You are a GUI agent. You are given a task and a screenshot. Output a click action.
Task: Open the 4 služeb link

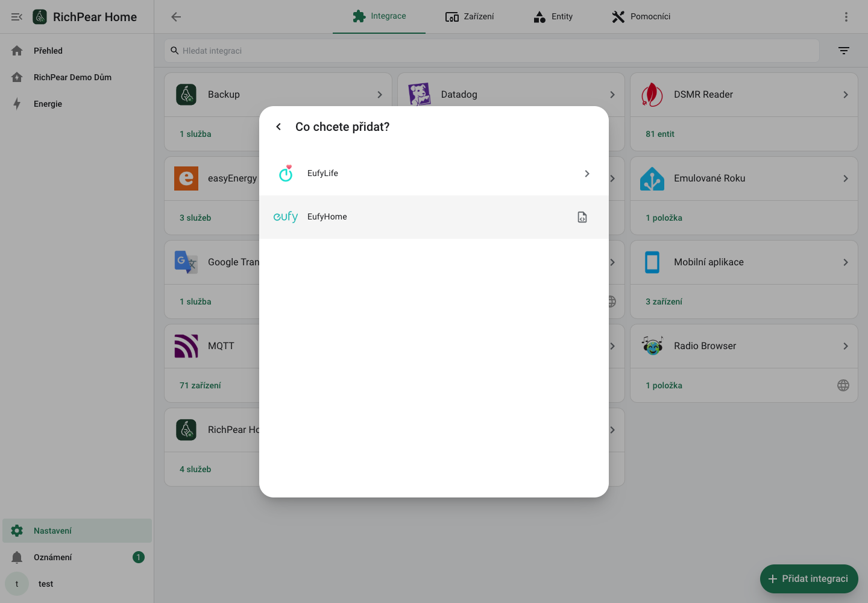(195, 469)
